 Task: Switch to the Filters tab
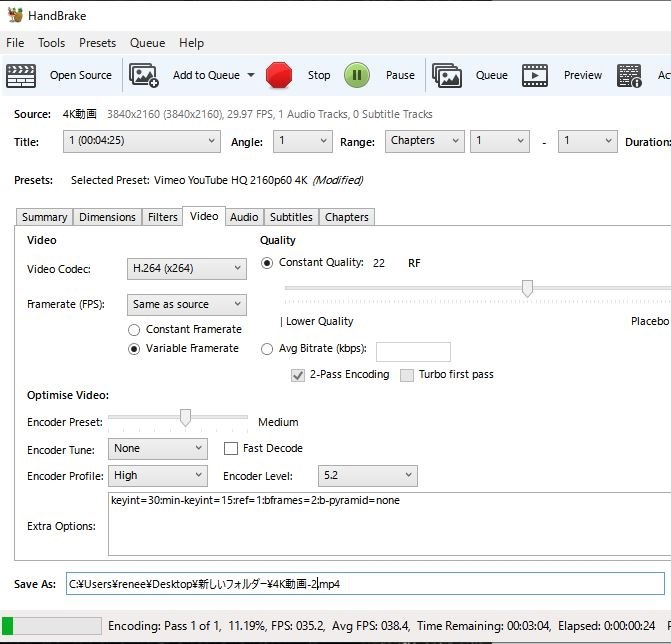point(162,217)
